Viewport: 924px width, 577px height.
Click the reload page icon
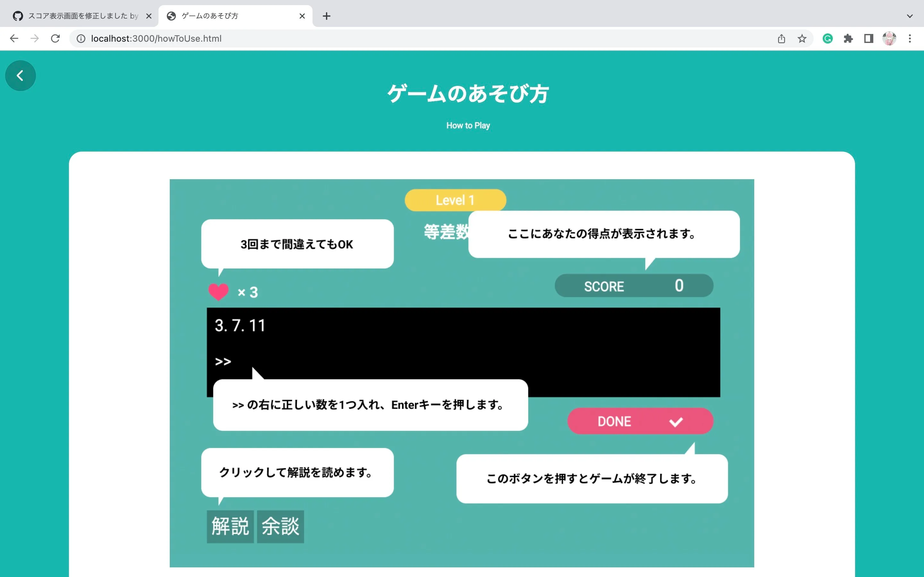pos(56,38)
